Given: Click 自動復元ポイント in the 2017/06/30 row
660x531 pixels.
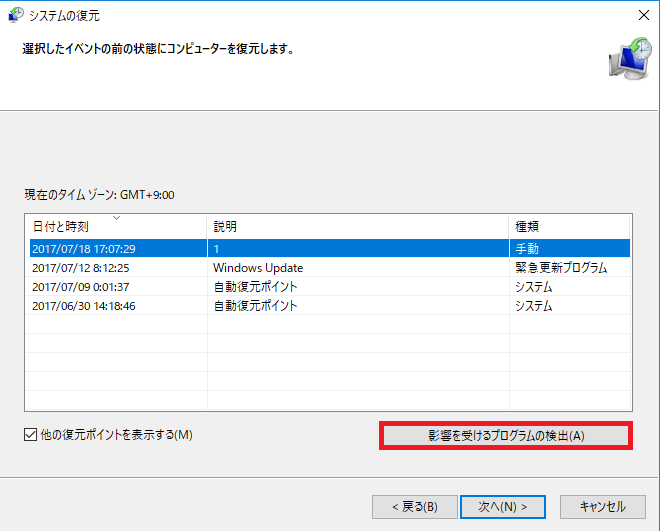Looking at the screenshot, I should click(x=255, y=305).
